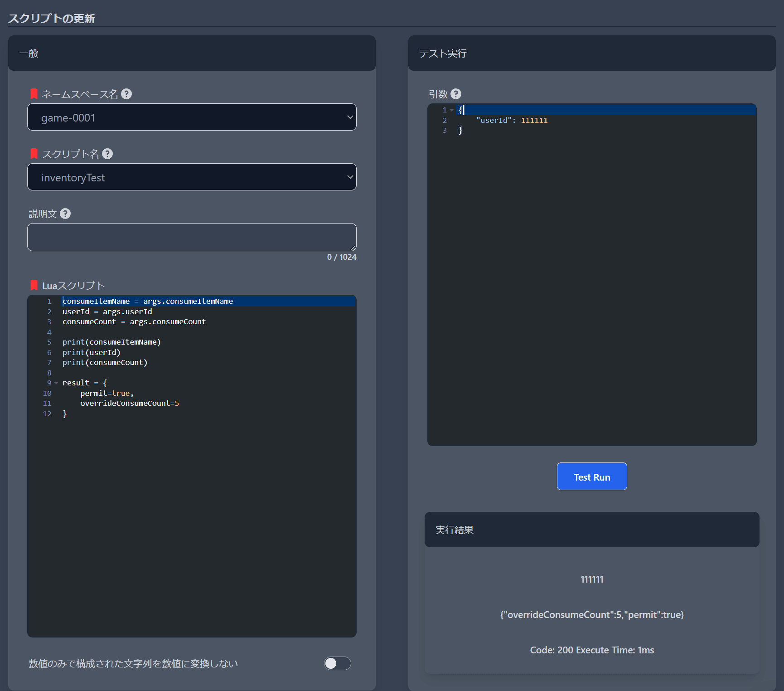This screenshot has height=691, width=784.
Task: Click the 111111 output in results
Action: 592,579
